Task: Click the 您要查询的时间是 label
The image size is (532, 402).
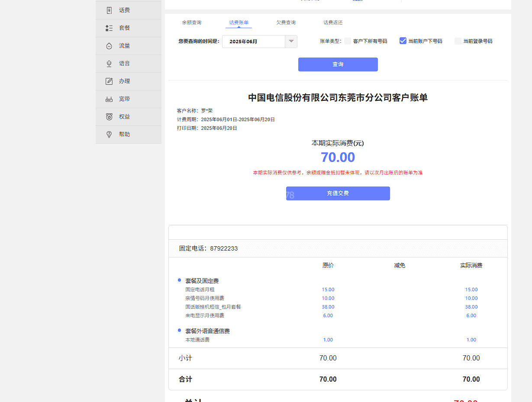Action: (199, 42)
